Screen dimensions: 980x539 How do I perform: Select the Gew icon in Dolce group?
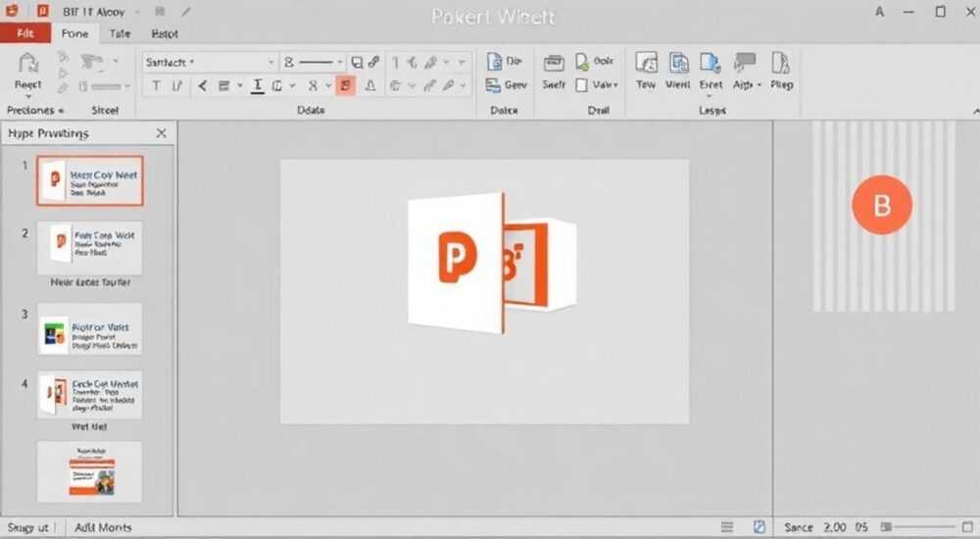point(507,85)
